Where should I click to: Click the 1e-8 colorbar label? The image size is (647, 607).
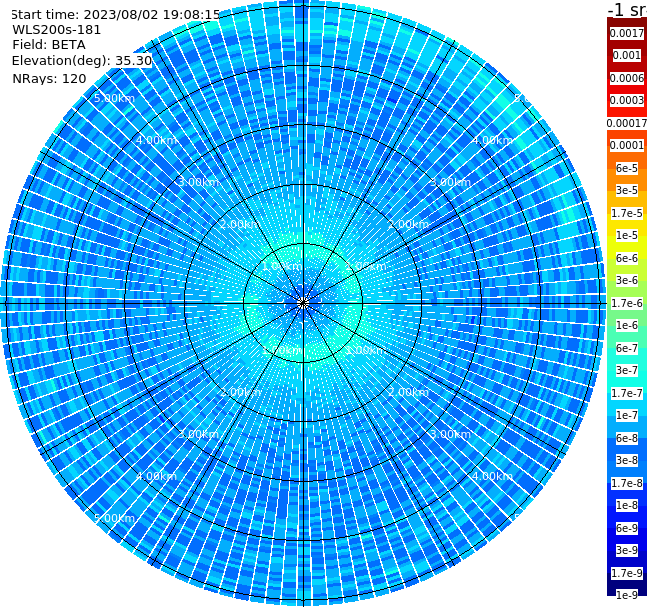click(627, 505)
